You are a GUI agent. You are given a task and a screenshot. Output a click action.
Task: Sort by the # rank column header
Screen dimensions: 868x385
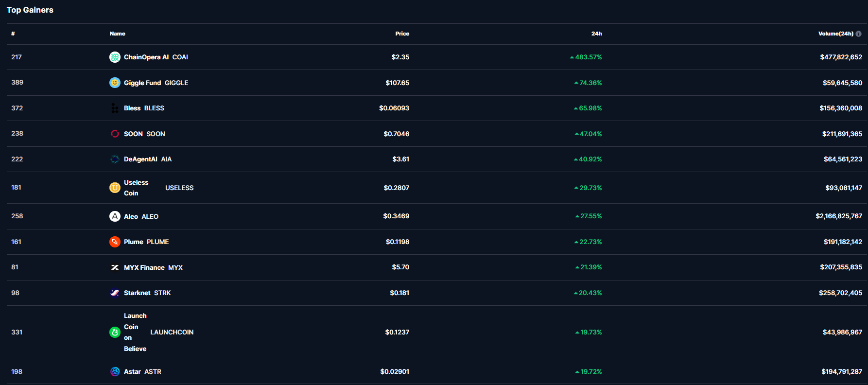tap(13, 34)
